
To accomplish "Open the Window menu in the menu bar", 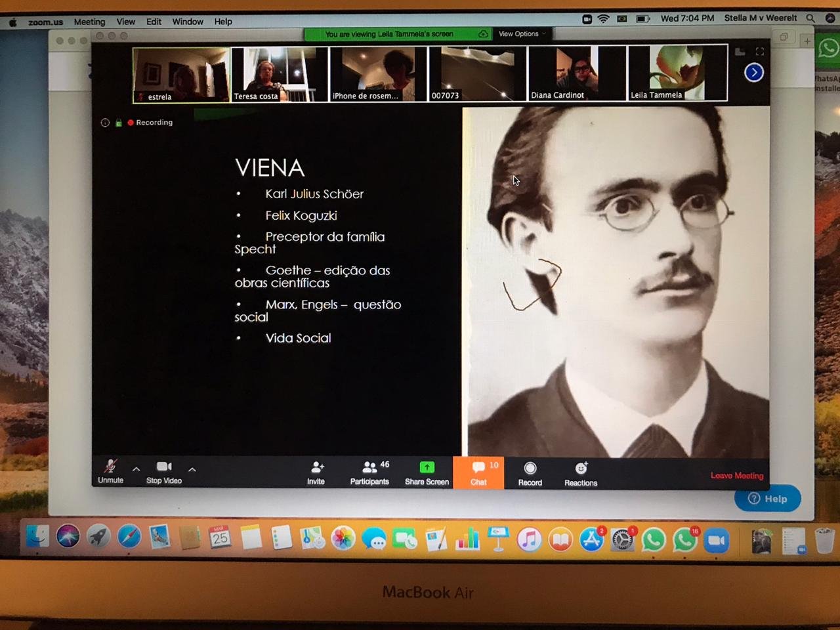I will [188, 22].
